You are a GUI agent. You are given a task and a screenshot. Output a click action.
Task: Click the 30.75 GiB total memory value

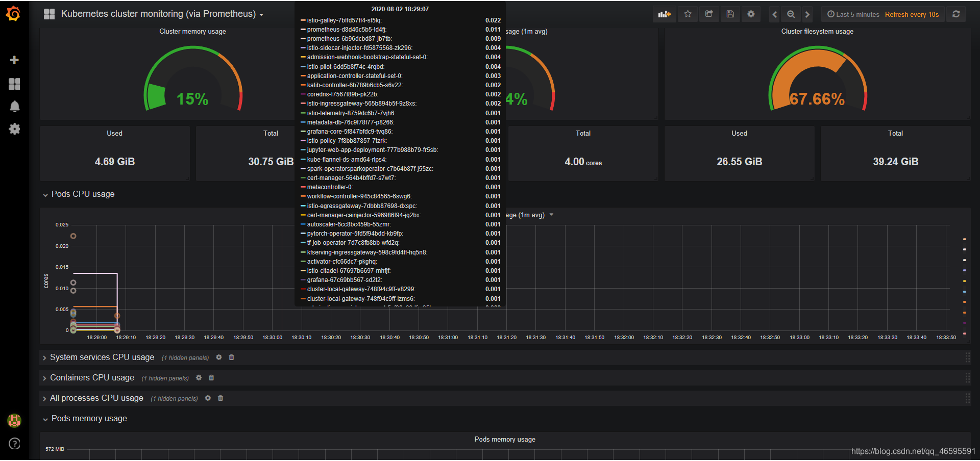pyautogui.click(x=271, y=162)
